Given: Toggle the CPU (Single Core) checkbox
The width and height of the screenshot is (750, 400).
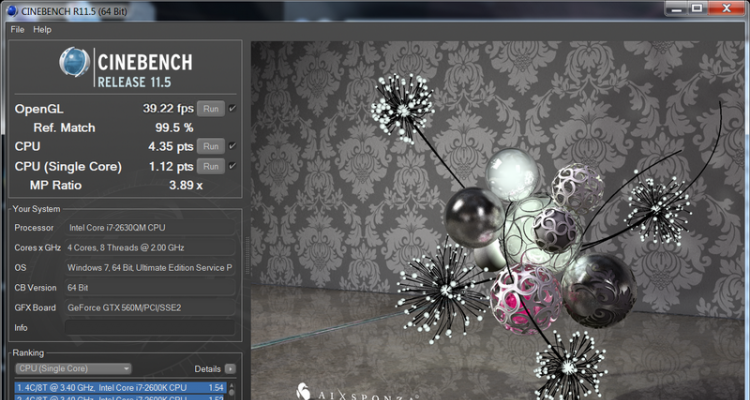Looking at the screenshot, I should click(232, 166).
